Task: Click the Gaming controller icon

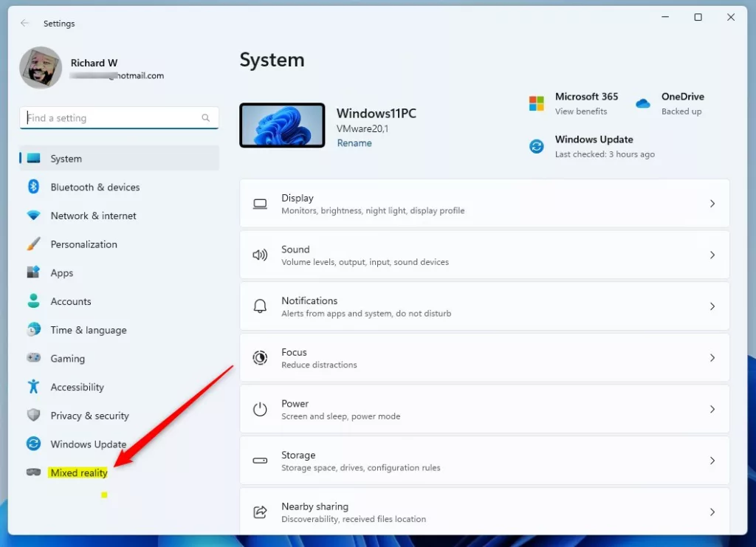Action: coord(33,358)
